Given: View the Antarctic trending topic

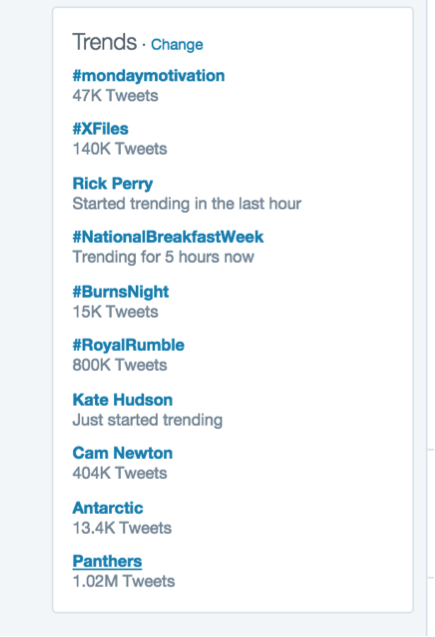Looking at the screenshot, I should 108,508.
